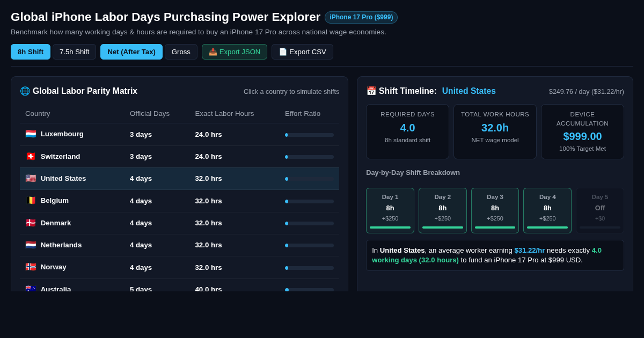Open the Day 2 shift card
Image resolution: width=644 pixels, height=338 pixels.
(x=443, y=210)
